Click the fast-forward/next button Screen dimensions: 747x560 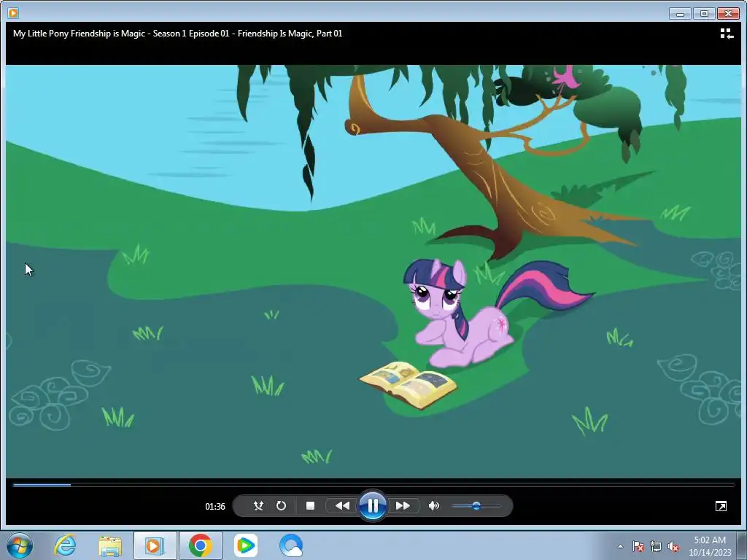click(403, 506)
